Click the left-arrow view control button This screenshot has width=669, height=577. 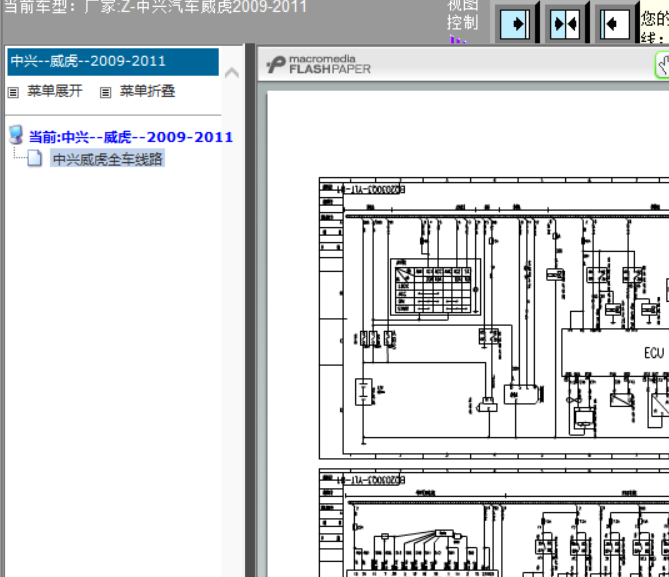click(614, 24)
